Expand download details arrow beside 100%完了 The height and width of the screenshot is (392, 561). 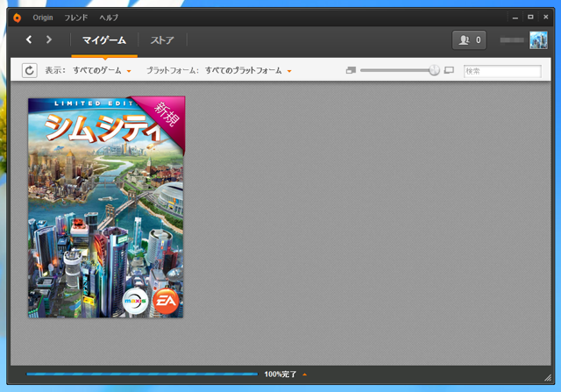[305, 374]
